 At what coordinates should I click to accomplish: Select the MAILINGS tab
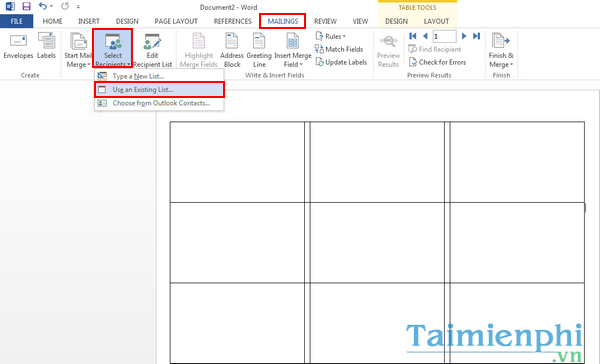[282, 21]
